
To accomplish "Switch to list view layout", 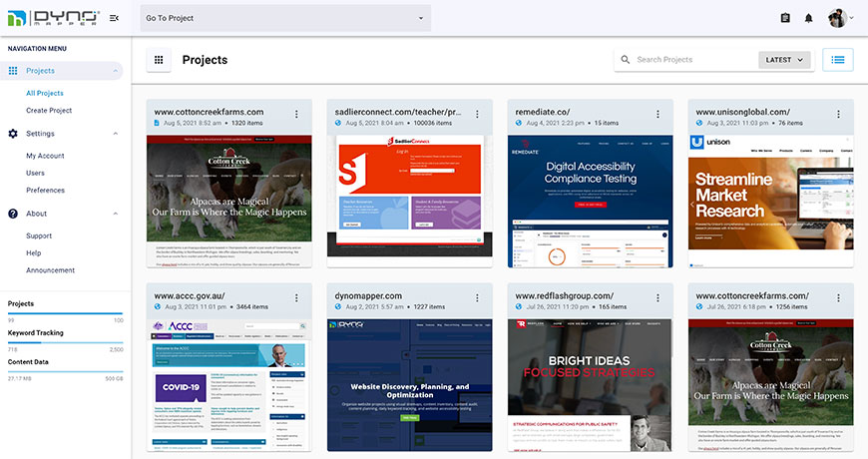I will (x=838, y=60).
